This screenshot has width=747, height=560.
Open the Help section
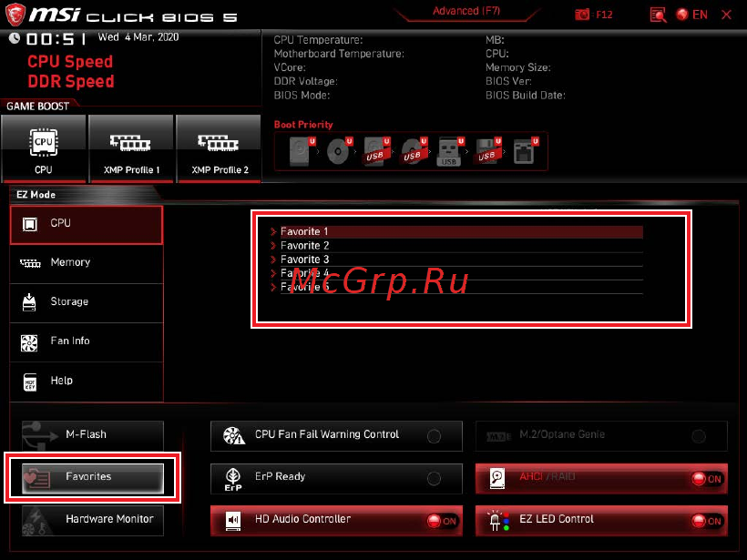click(x=87, y=382)
